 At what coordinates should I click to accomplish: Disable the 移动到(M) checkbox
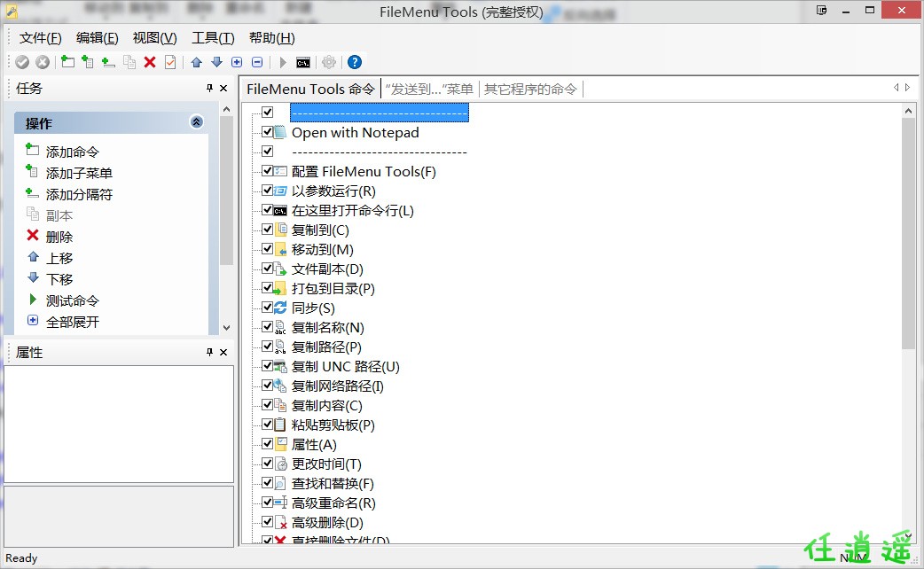click(x=268, y=248)
